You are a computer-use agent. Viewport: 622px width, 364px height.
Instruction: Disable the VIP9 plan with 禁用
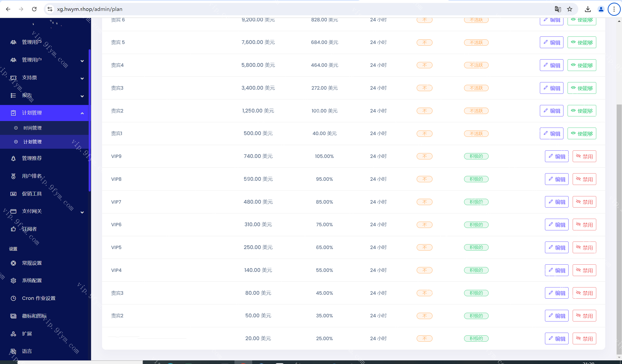584,156
